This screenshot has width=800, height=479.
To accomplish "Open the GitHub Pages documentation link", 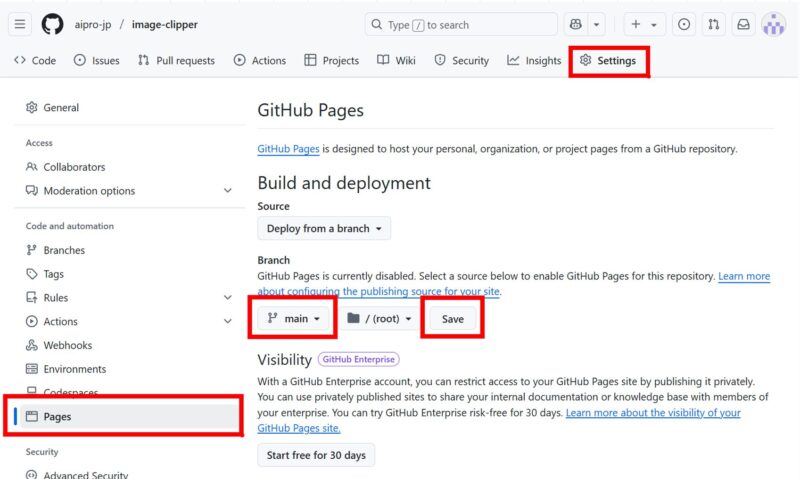I will pyautogui.click(x=288, y=149).
